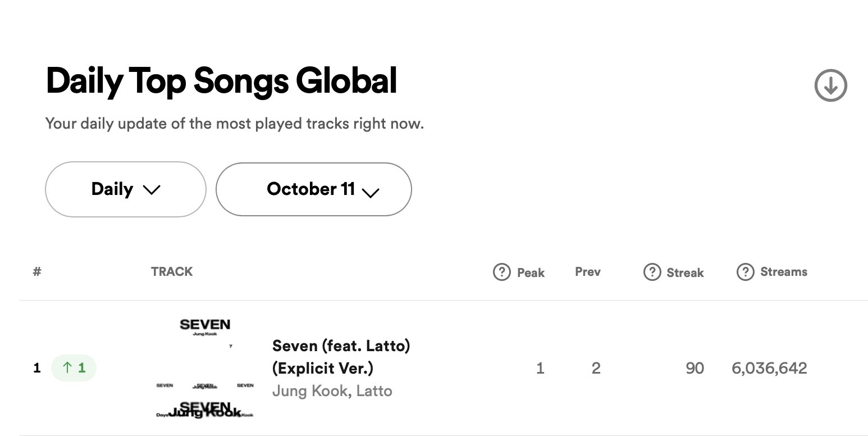Click the chevron next to October 11
Image resolution: width=868 pixels, height=436 pixels.
point(371,193)
